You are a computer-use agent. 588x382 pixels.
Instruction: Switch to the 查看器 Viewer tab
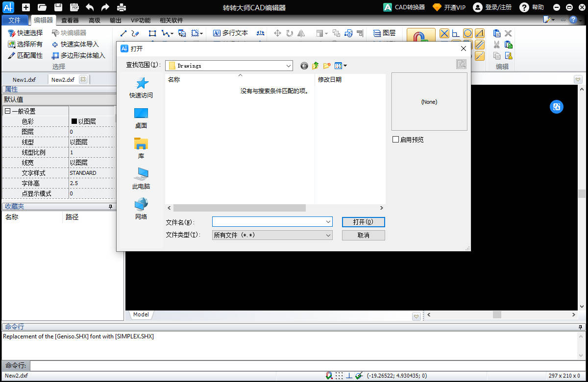point(70,21)
